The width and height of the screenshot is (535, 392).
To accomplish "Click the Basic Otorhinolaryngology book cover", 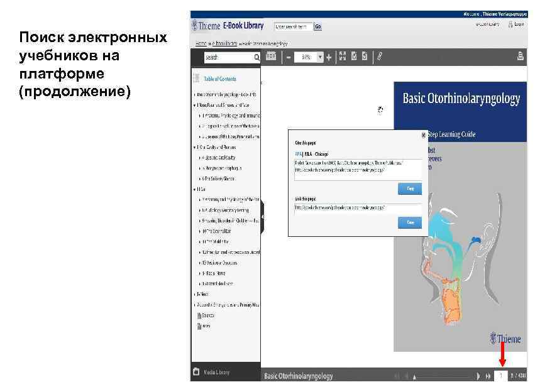I will 460,217.
